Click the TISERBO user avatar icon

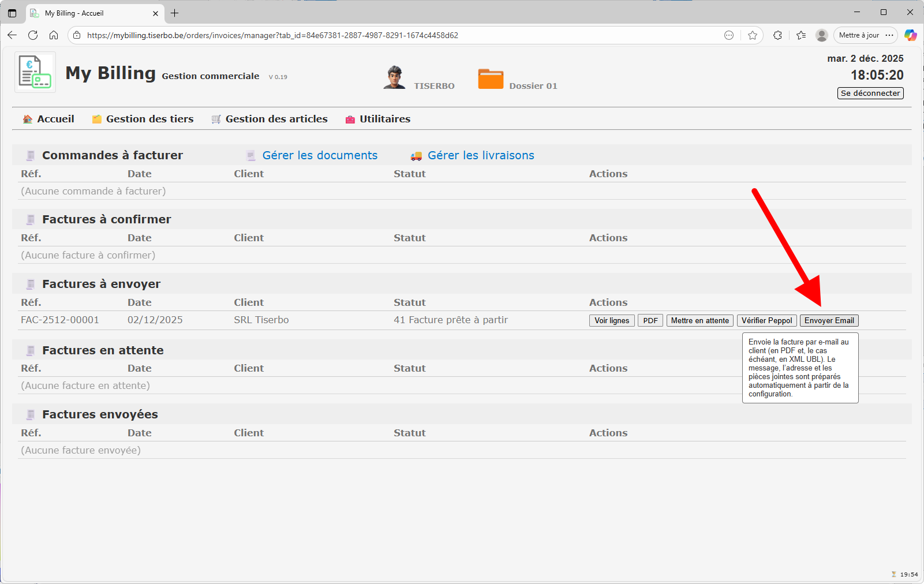tap(394, 77)
